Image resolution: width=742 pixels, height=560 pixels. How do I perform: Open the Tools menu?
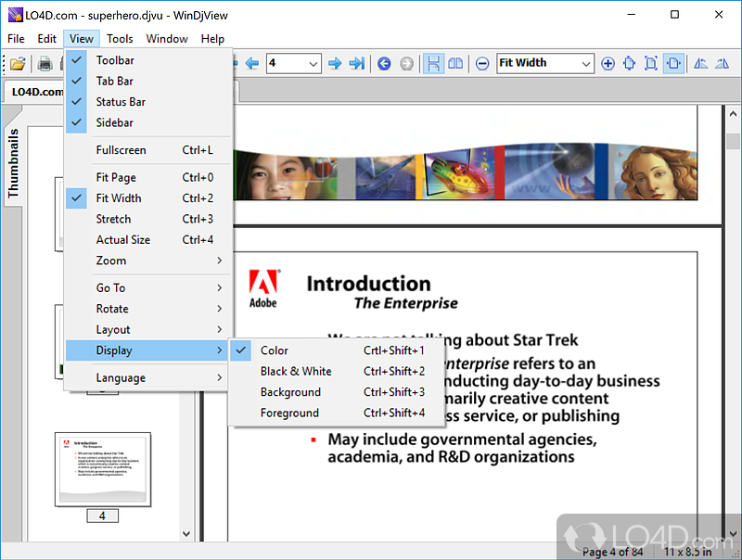[x=120, y=39]
